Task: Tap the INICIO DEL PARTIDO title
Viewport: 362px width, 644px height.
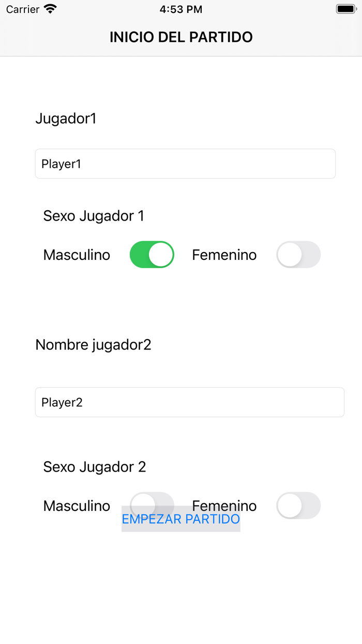Action: [x=181, y=37]
